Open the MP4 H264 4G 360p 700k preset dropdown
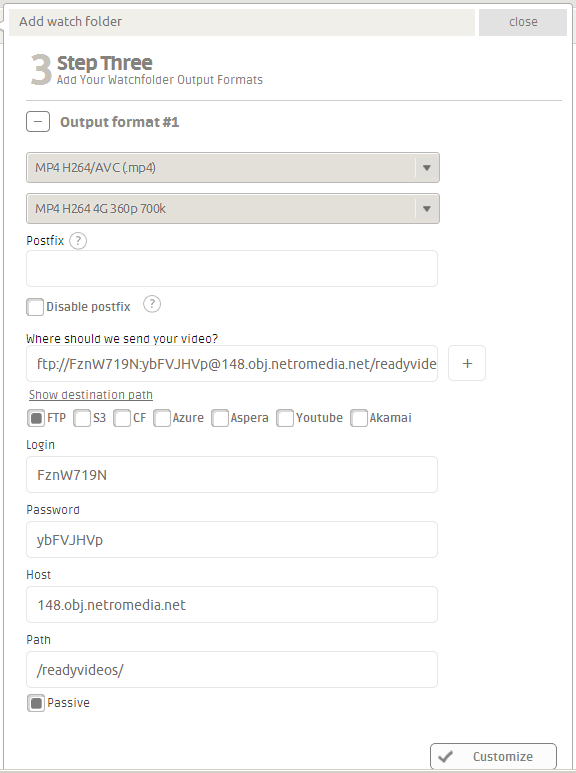Screen dimensions: 576x773 (x=233, y=209)
